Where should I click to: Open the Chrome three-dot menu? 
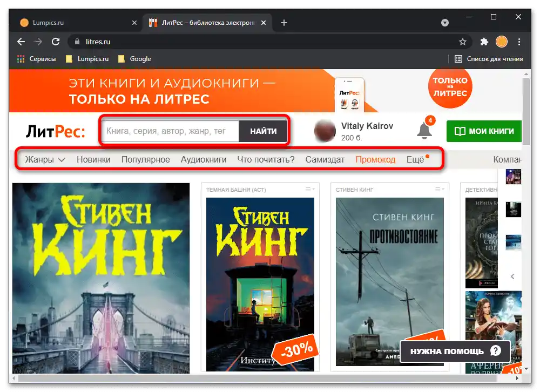click(519, 42)
